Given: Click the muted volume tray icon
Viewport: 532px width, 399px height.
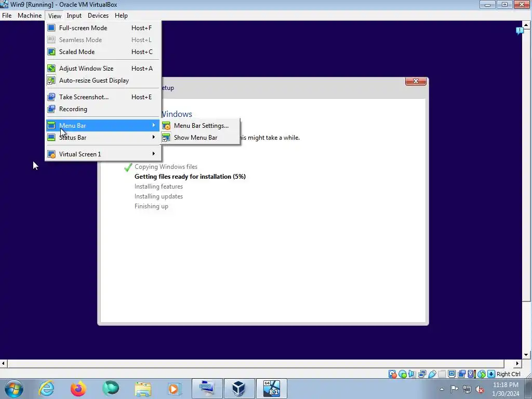Looking at the screenshot, I should [480, 389].
